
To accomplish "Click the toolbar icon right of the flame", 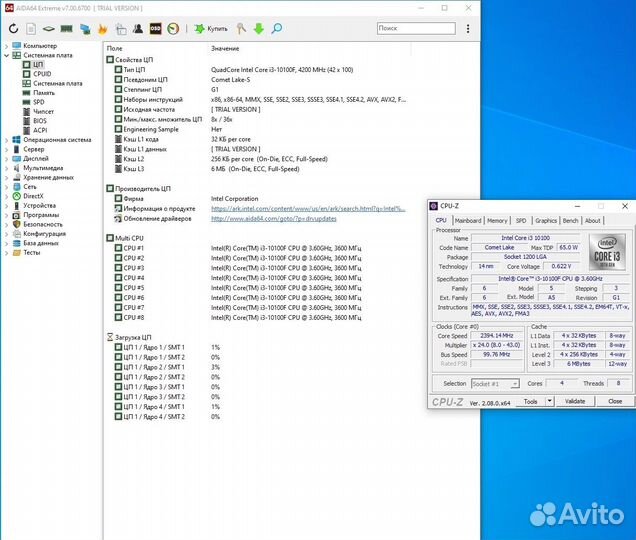I will (120, 29).
